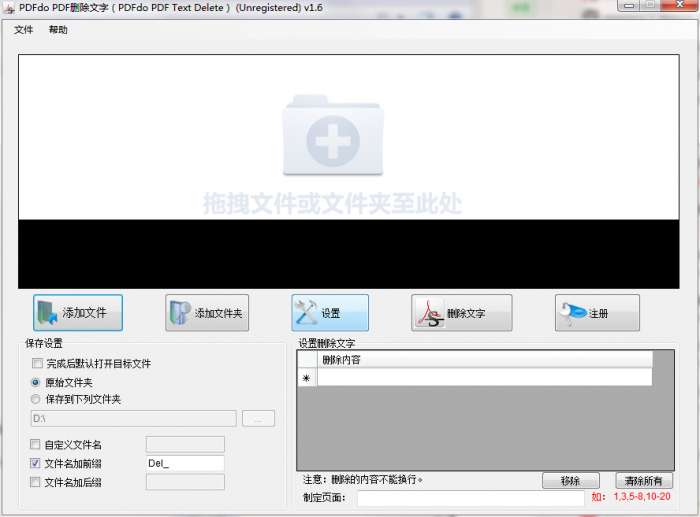Select 保存到下列文件夹 radio option
Image resolution: width=700 pixels, height=517 pixels.
coord(36,399)
